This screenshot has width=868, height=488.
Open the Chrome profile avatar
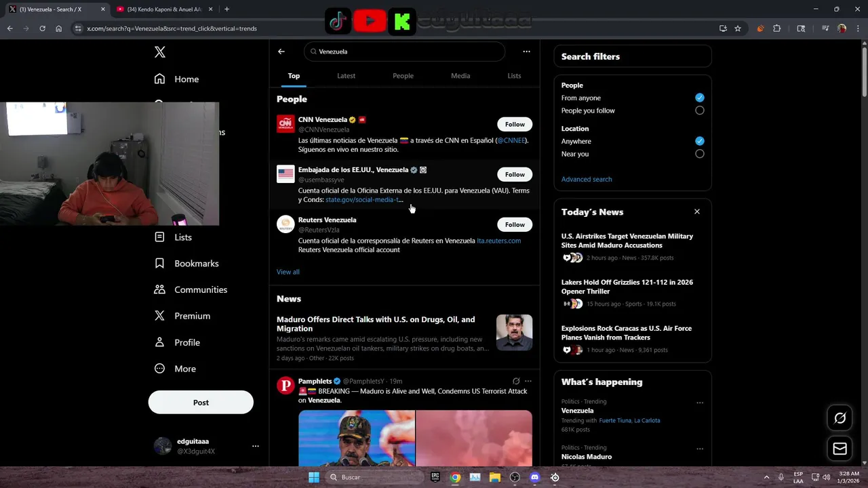point(842,28)
